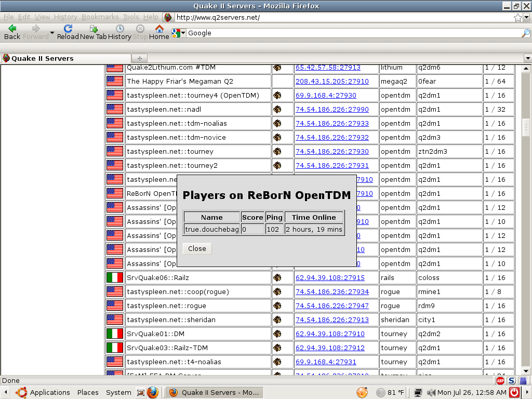532x399 pixels.
Task: Expand the list all tabs dropdown
Action: coord(528,58)
